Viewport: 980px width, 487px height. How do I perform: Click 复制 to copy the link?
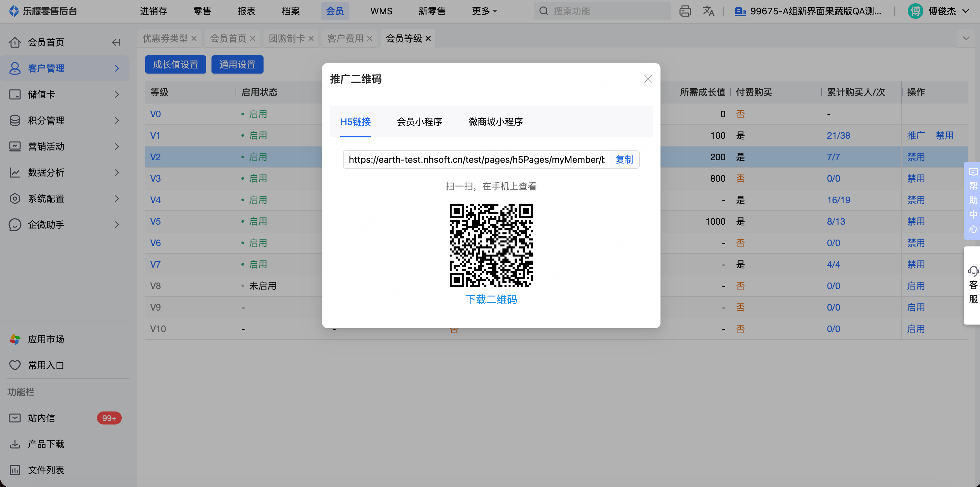click(624, 160)
